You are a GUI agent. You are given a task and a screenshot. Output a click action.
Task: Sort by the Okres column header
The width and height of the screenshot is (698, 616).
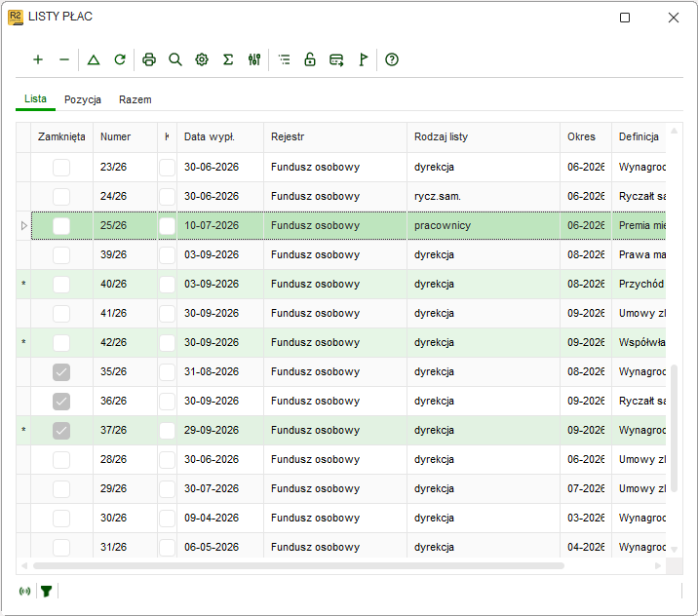(586, 136)
